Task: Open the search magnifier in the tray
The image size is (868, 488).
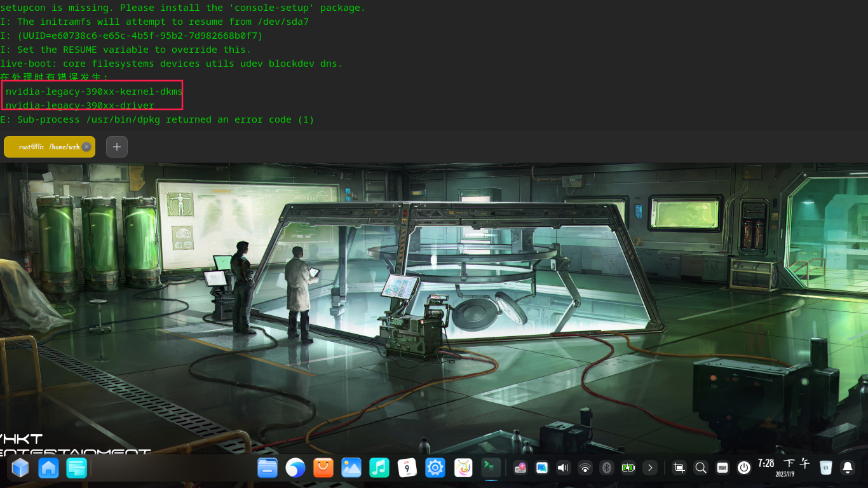Action: pos(700,468)
